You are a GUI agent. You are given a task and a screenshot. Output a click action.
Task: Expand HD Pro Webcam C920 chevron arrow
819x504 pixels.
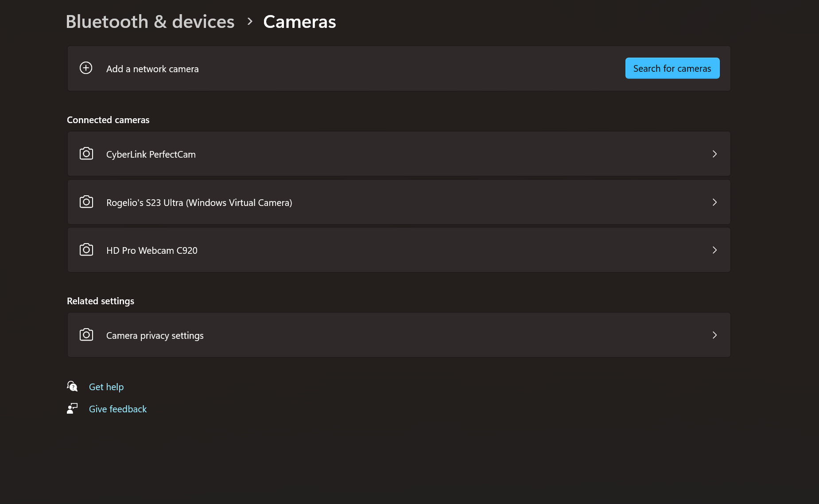714,250
